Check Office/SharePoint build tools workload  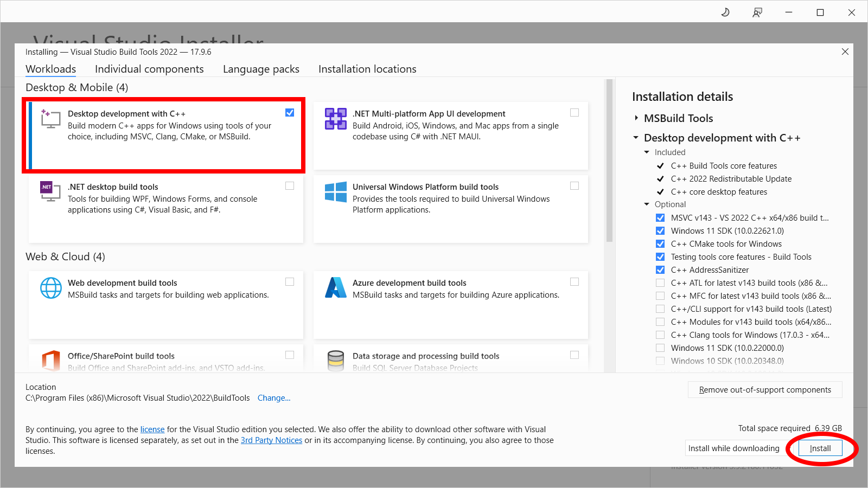[x=290, y=355]
